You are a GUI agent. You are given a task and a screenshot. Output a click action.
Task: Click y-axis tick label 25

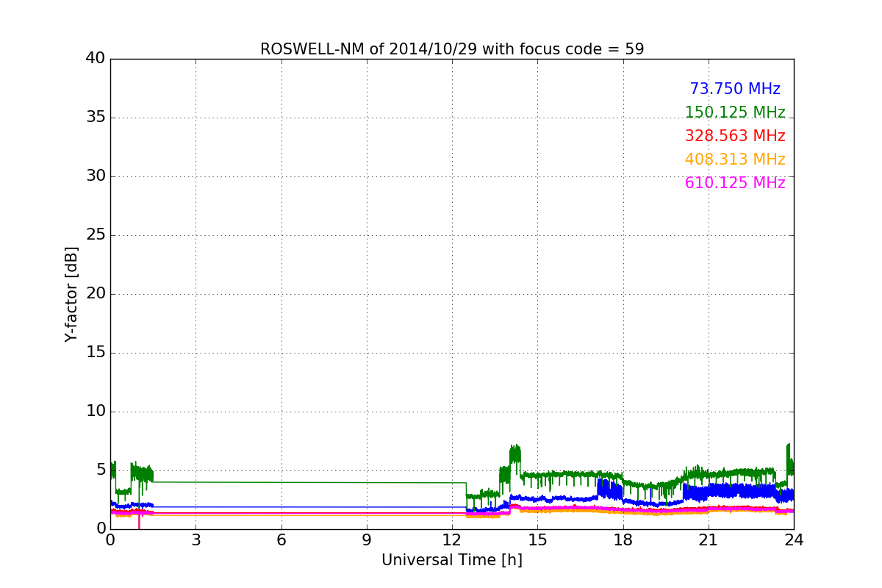tap(95, 235)
